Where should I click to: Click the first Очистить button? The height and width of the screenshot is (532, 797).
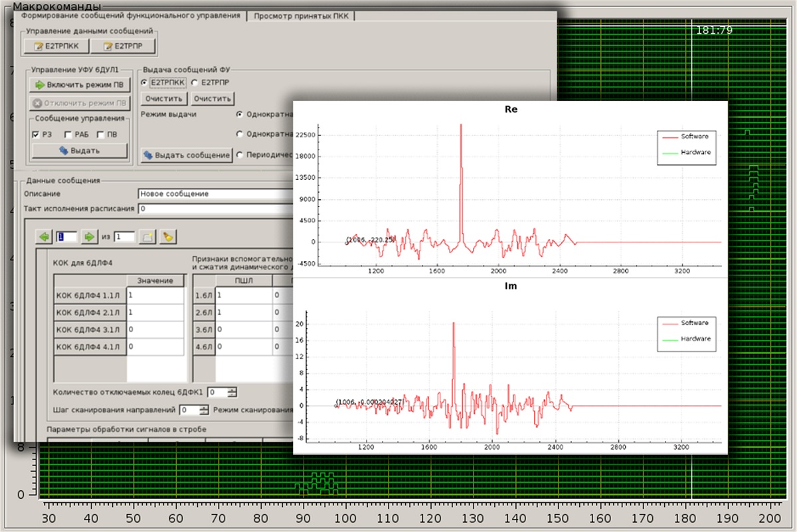point(164,99)
